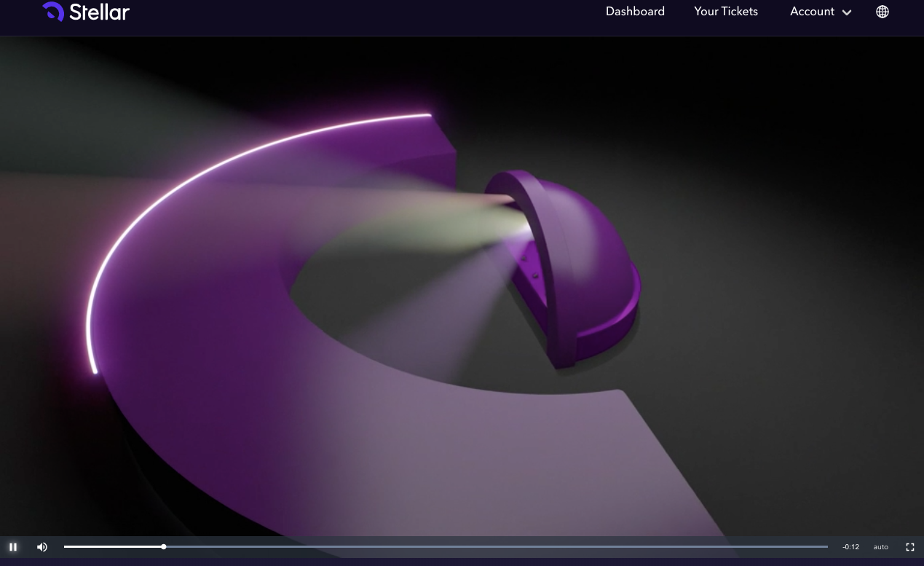Pause the video playback
This screenshot has height=566, width=924.
[x=13, y=547]
